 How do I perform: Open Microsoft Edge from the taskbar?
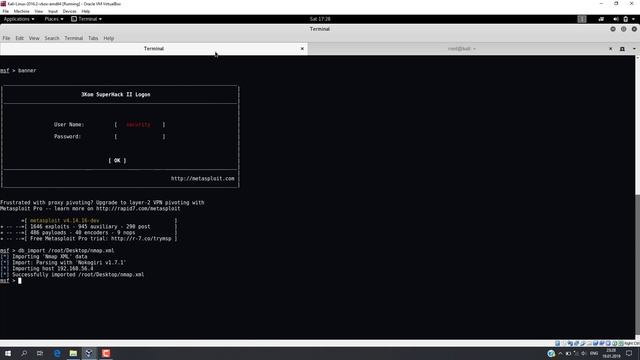point(57,353)
